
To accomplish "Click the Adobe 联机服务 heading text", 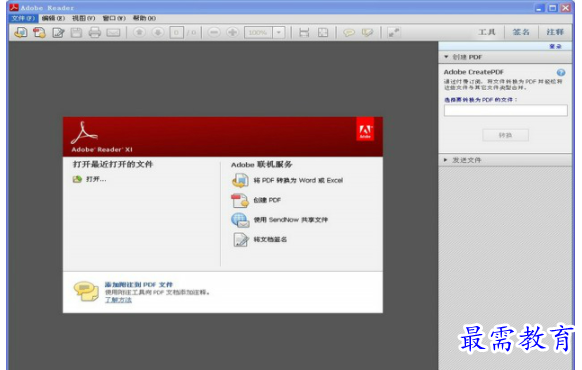I will [262, 164].
